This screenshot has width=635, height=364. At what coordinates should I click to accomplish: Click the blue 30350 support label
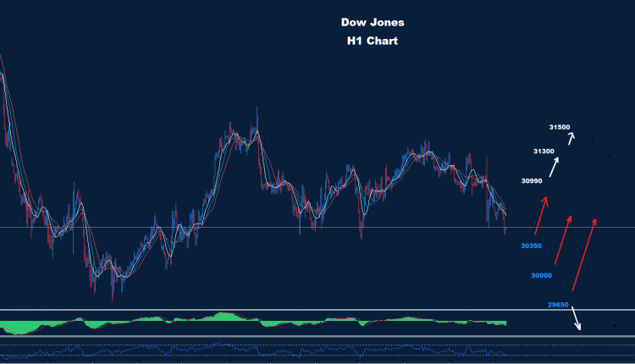tap(531, 245)
